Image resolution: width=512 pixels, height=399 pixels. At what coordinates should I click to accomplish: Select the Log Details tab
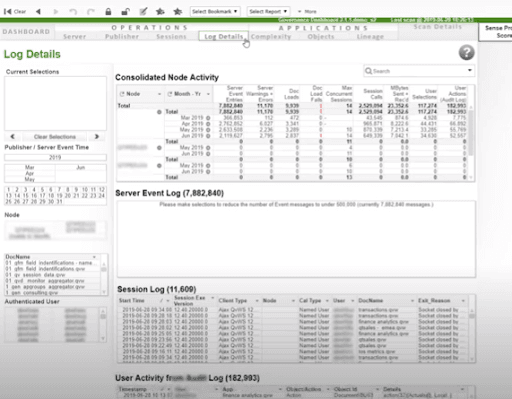(223, 36)
